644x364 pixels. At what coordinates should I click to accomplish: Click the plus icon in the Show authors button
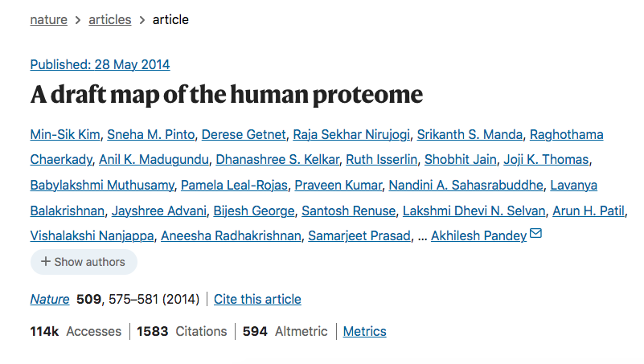point(46,261)
